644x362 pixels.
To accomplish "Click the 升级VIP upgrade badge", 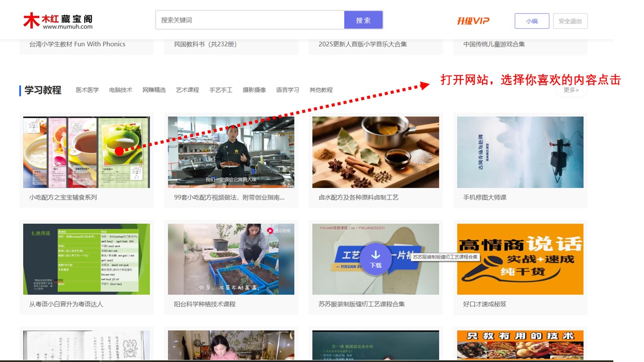I will point(473,21).
